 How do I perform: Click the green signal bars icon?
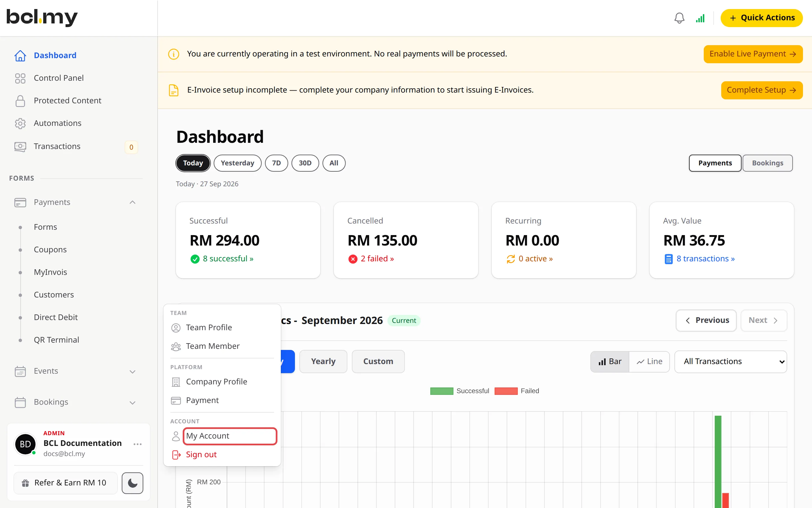700,18
